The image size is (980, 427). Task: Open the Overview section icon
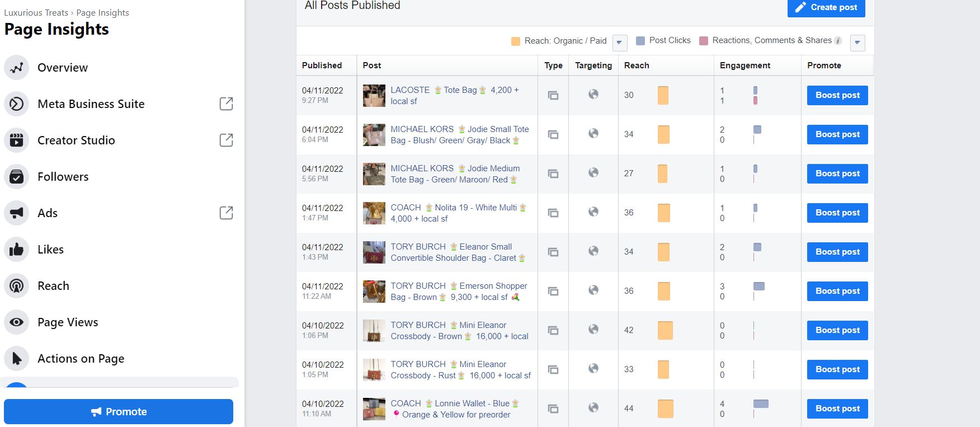(17, 68)
